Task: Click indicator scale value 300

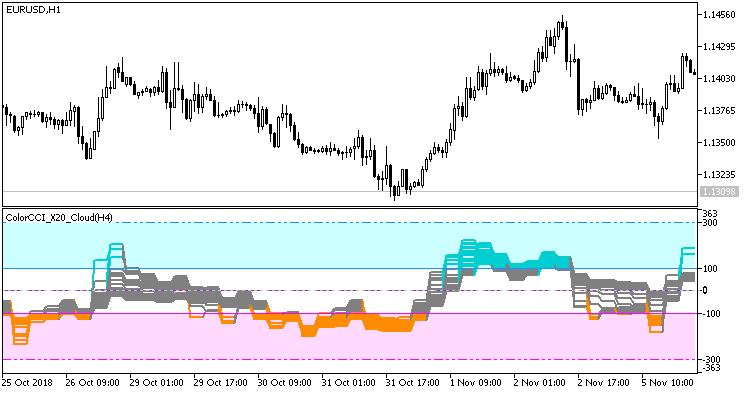Action: (x=710, y=222)
